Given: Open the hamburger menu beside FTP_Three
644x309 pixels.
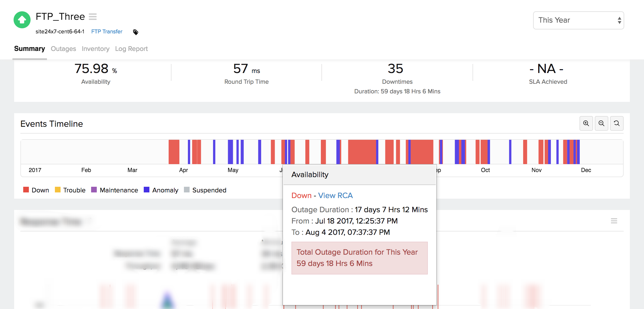Looking at the screenshot, I should [93, 17].
